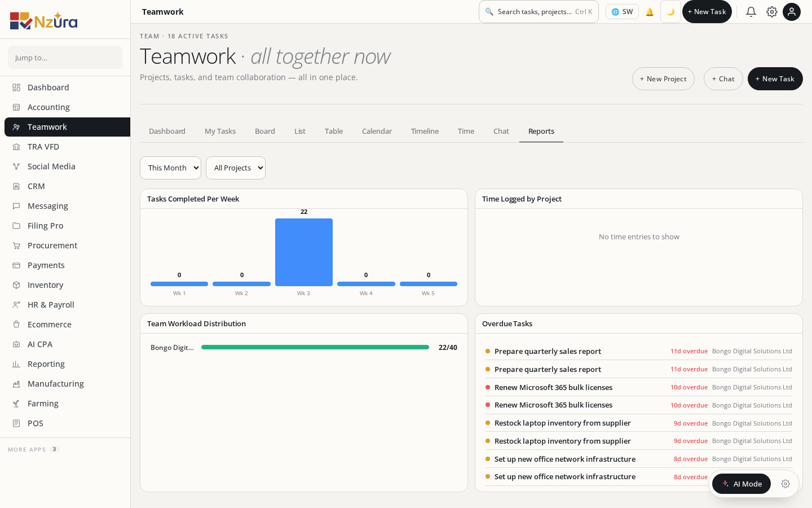Screen dimensions: 812x508
Task: Enable AI Mode
Action: (x=742, y=484)
